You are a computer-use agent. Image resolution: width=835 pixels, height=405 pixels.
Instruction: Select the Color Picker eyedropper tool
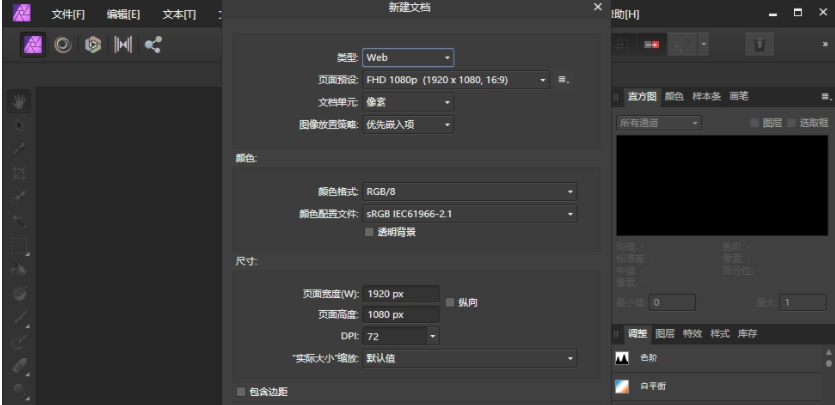tap(20, 149)
